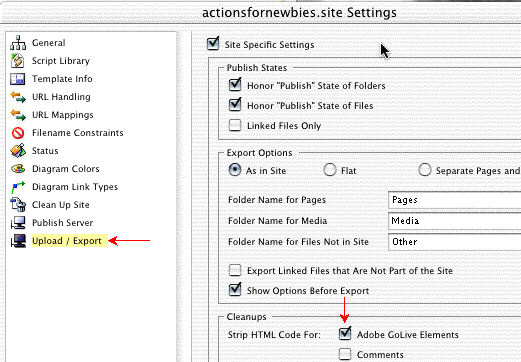Image resolution: width=521 pixels, height=362 pixels.
Task: Click the Template Info icon
Action: [18, 79]
